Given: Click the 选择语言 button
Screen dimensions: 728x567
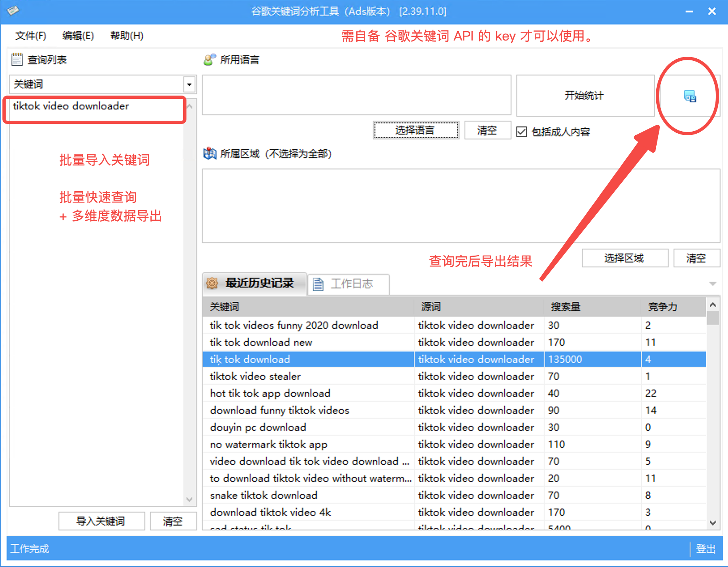Looking at the screenshot, I should [x=416, y=130].
